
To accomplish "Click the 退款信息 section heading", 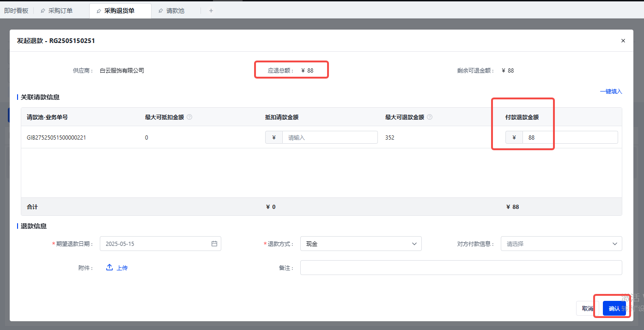I will pyautogui.click(x=34, y=226).
